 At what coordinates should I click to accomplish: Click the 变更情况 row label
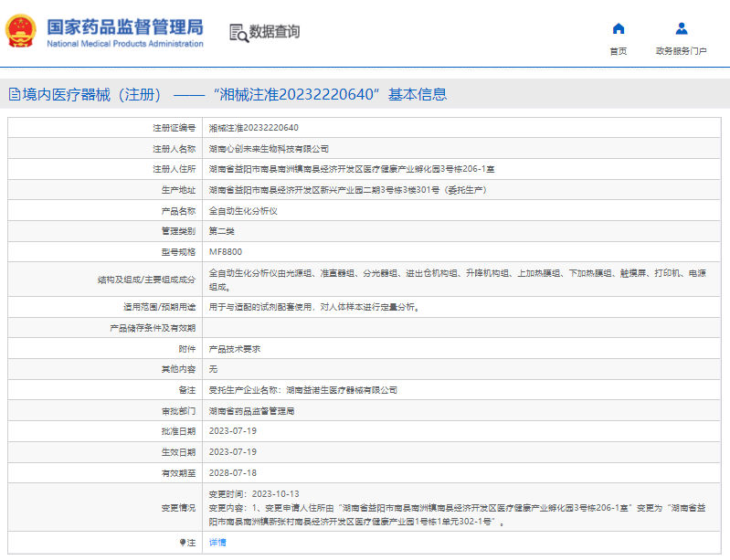pos(179,508)
